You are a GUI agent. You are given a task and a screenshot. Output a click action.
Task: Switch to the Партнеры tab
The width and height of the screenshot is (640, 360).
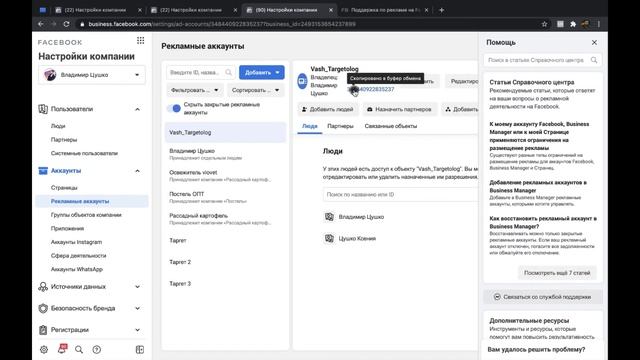coord(340,126)
